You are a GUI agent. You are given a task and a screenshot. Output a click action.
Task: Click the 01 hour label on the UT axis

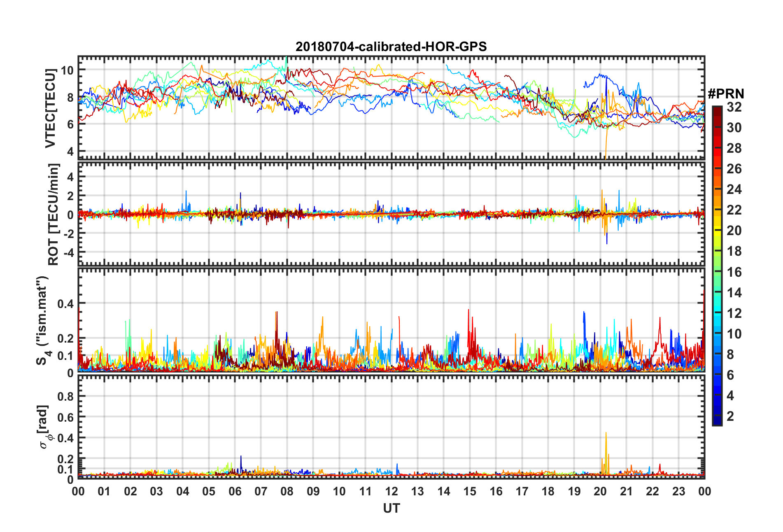pyautogui.click(x=104, y=491)
